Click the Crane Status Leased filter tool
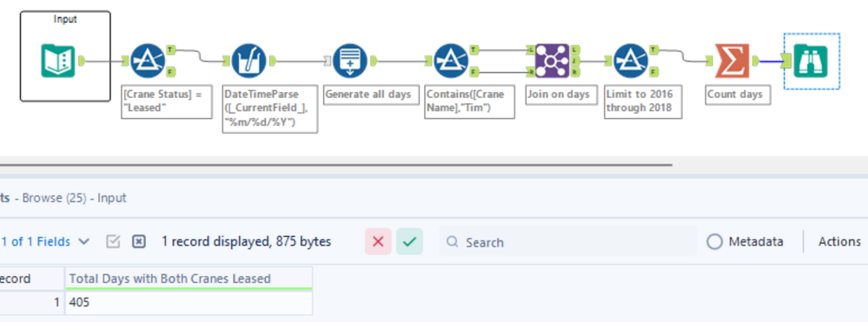The height and width of the screenshot is (322, 868). (x=148, y=60)
